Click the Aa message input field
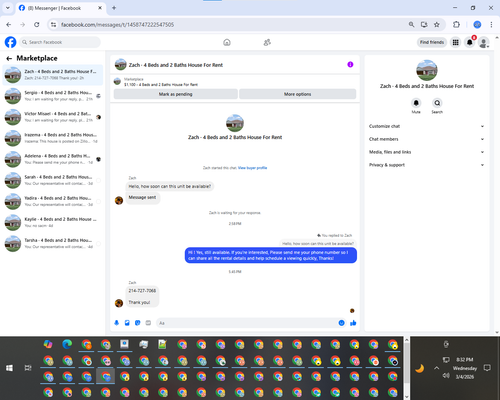Screen dimensions: 500x400 248,323
